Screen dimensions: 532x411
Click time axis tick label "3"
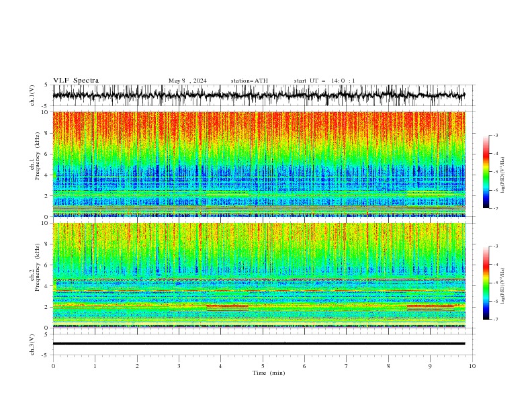[179, 366]
